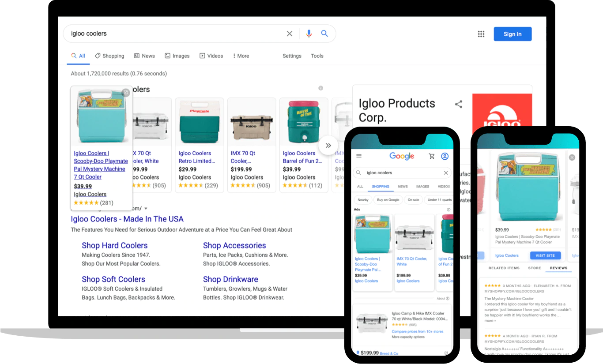Click the share icon beside Igloo Products Corp.
The image size is (603, 364).
(459, 104)
